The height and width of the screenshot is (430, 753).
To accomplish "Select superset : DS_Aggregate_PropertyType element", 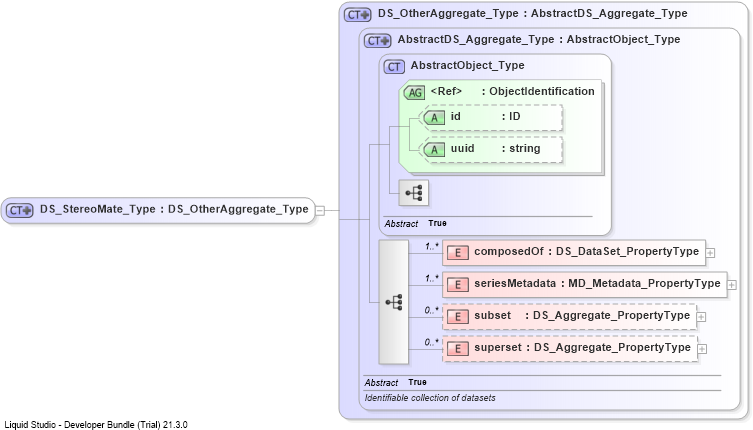I will (x=570, y=348).
